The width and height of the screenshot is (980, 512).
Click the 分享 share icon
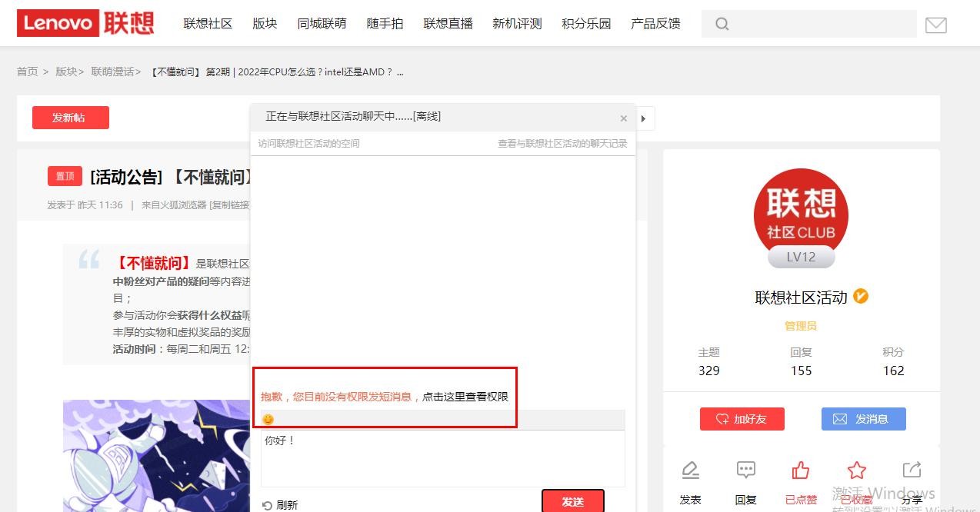(912, 470)
